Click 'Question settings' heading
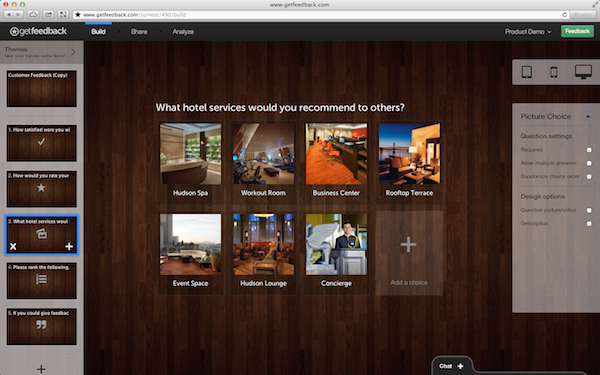This screenshot has height=375, width=600. [546, 136]
